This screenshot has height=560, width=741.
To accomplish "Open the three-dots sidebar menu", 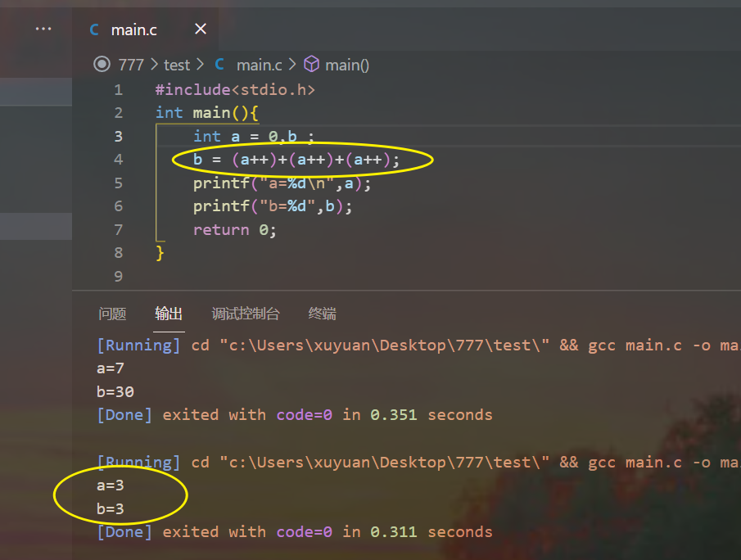I will (x=43, y=29).
